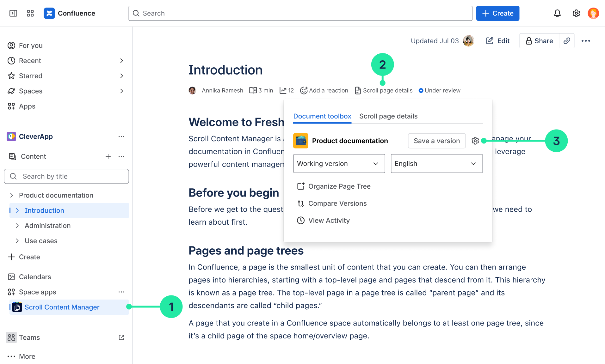Open the English language dropdown
Screen dimensions: 605x364
(x=436, y=164)
